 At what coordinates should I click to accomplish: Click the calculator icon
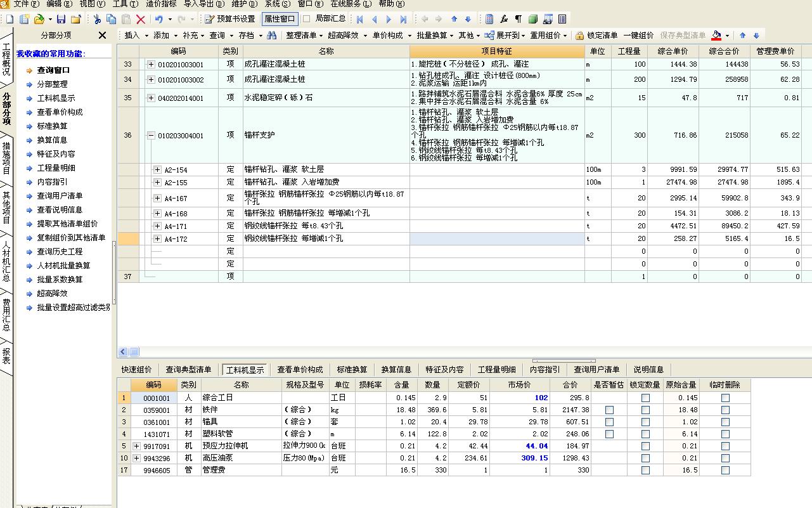click(x=489, y=19)
